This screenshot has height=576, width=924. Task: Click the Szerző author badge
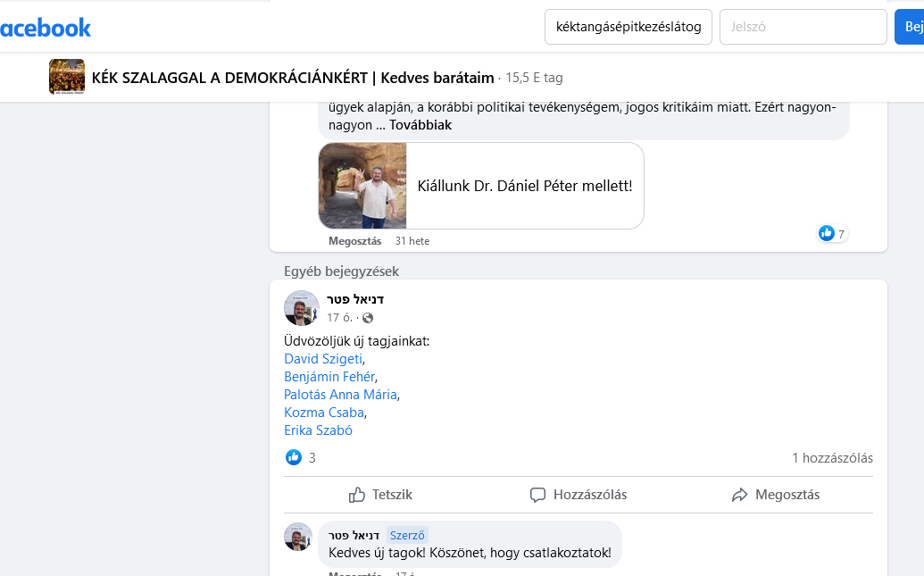[407, 535]
